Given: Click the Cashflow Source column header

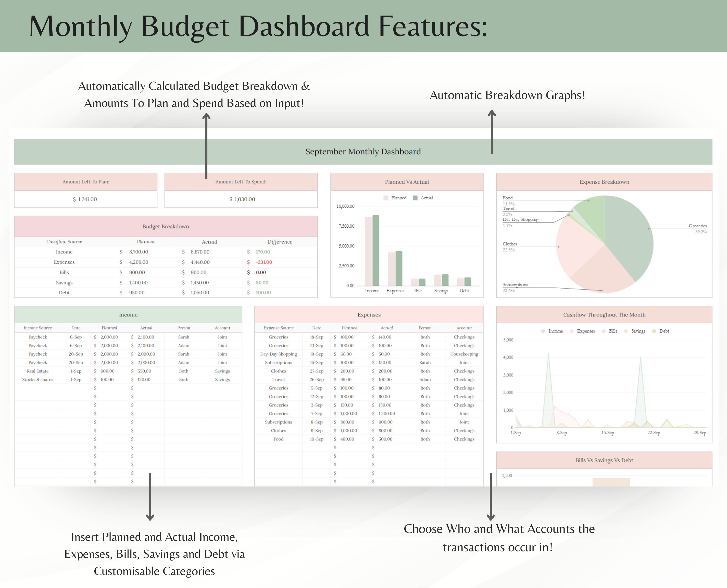Looking at the screenshot, I should [x=64, y=241].
